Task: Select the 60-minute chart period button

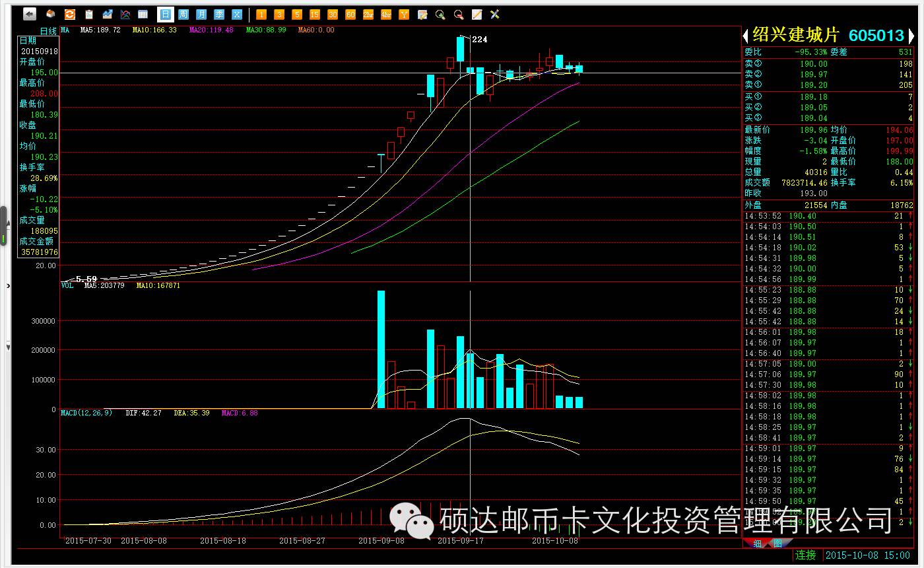Action: [x=350, y=14]
